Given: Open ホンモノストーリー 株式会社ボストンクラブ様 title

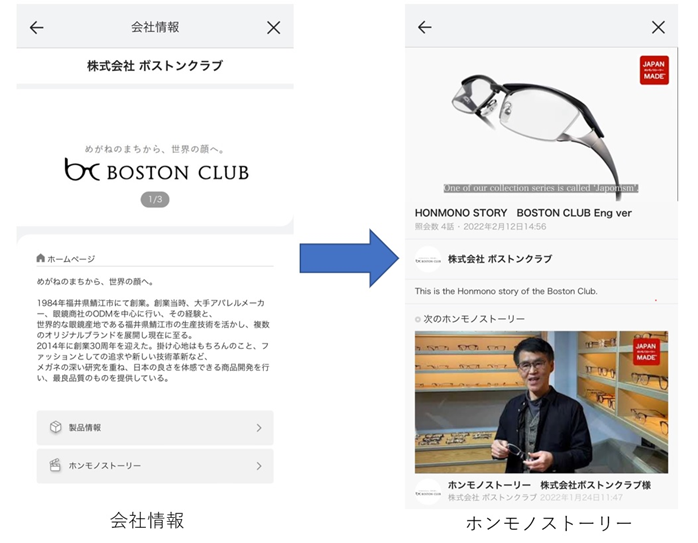Looking at the screenshot, I should pyautogui.click(x=549, y=485).
